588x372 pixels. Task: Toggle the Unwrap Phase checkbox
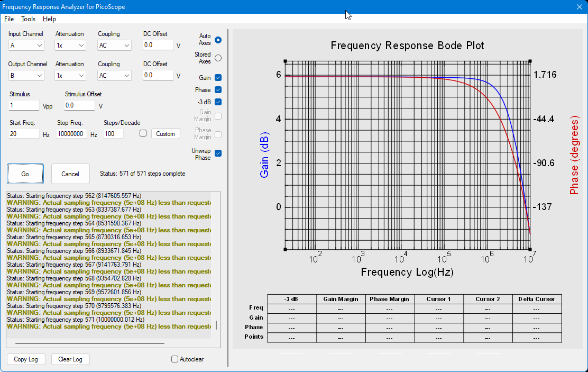pyautogui.click(x=218, y=153)
